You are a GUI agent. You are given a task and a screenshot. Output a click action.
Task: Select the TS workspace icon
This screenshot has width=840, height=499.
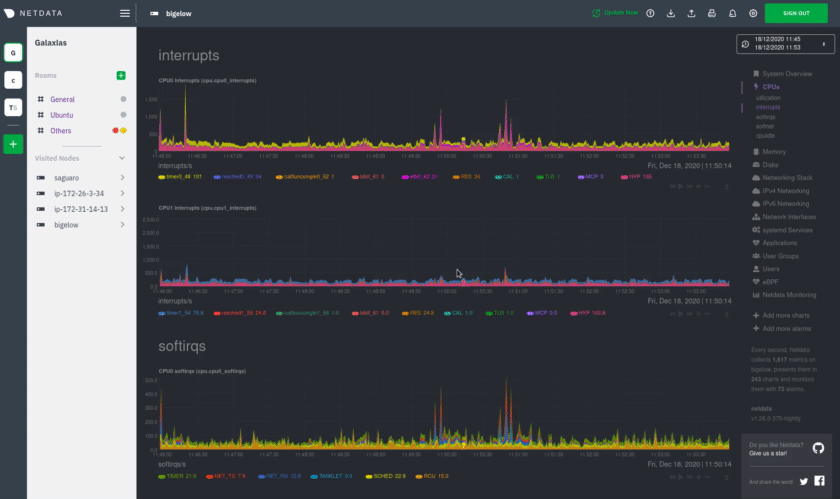coord(13,107)
